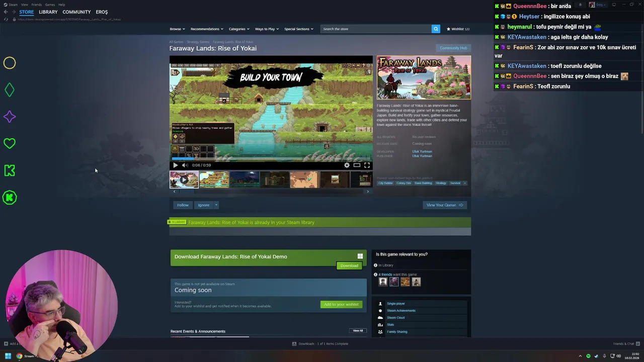Open the Help menu

(61, 5)
